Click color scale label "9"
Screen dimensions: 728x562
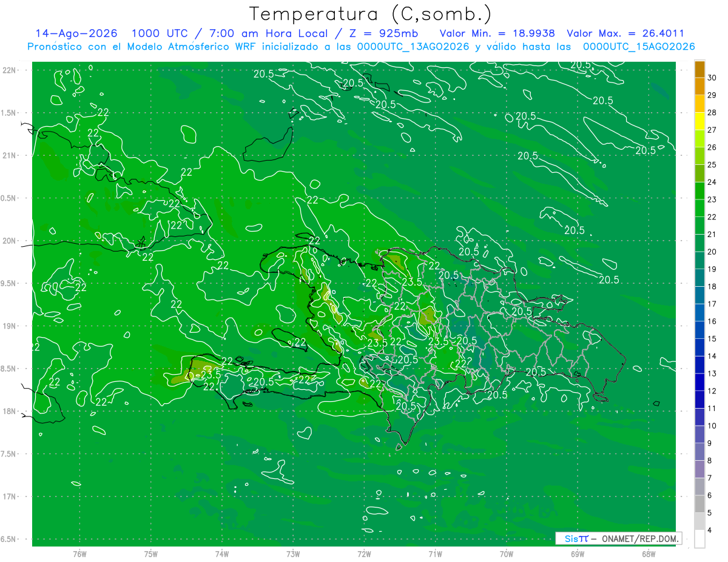pos(710,443)
